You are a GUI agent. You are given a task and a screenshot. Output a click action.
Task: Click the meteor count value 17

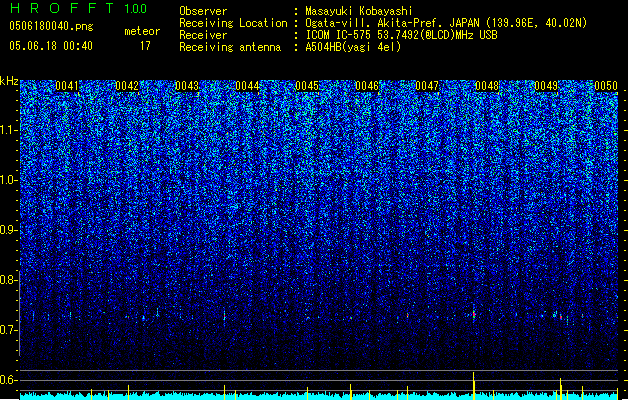[145, 46]
